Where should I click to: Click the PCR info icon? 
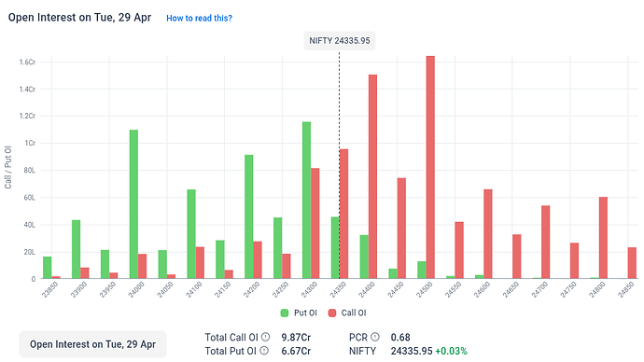375,337
